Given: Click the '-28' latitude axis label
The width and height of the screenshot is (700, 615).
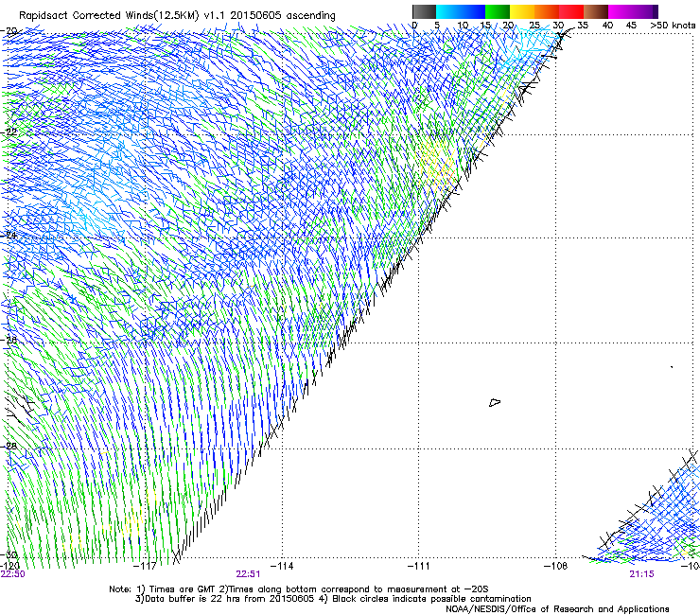Looking at the screenshot, I should pyautogui.click(x=9, y=446).
